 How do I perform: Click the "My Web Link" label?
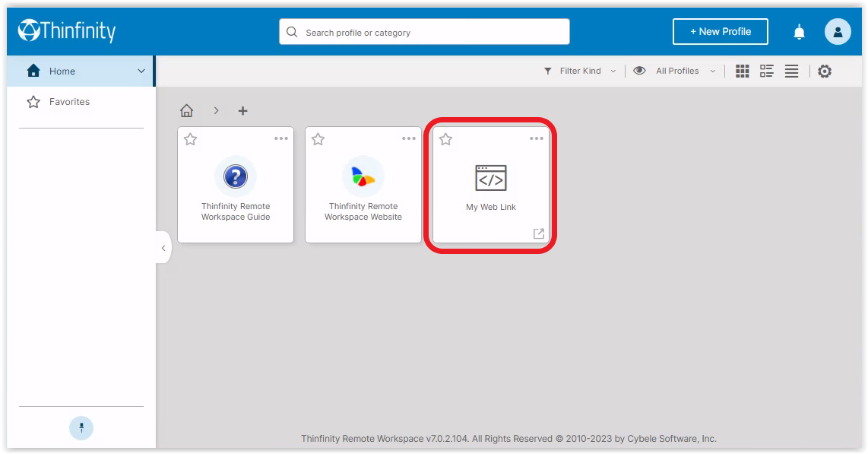pyautogui.click(x=491, y=207)
